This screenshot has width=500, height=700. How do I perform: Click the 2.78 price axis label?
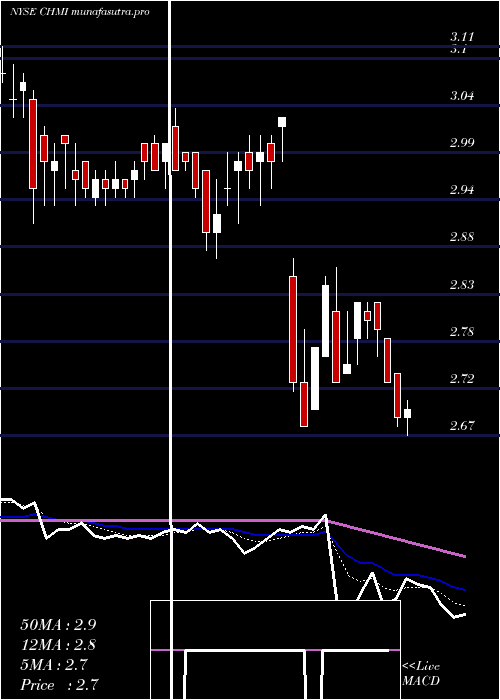click(462, 332)
